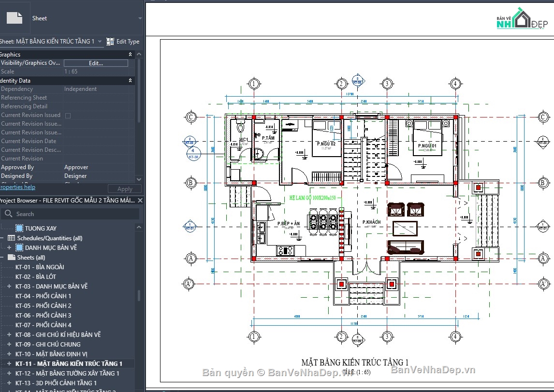Viewport: 554px width, 392px height.
Task: Select sheet KT-06 - PHỐI CẢNH 3
Action: click(43, 315)
